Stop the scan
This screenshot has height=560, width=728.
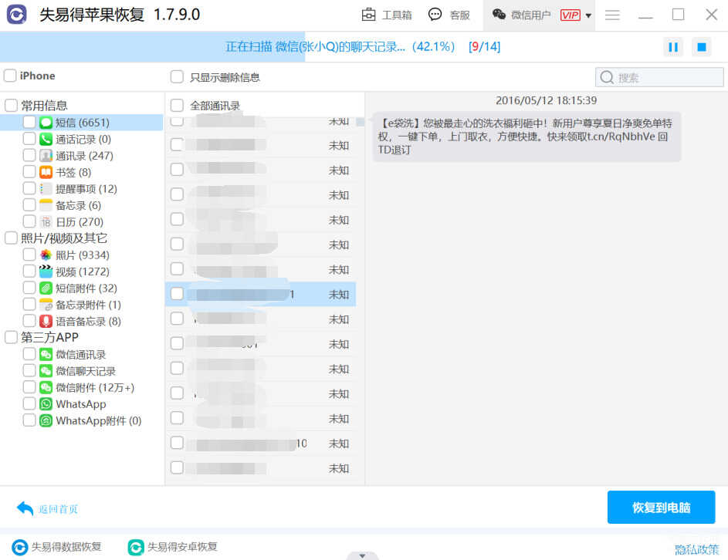pyautogui.click(x=702, y=47)
